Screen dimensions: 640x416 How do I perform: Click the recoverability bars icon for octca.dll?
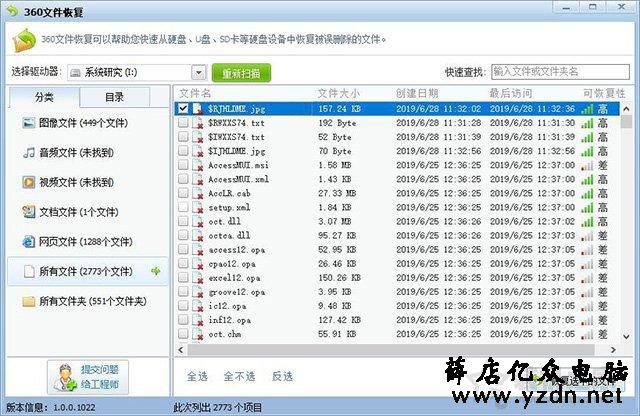coord(587,236)
